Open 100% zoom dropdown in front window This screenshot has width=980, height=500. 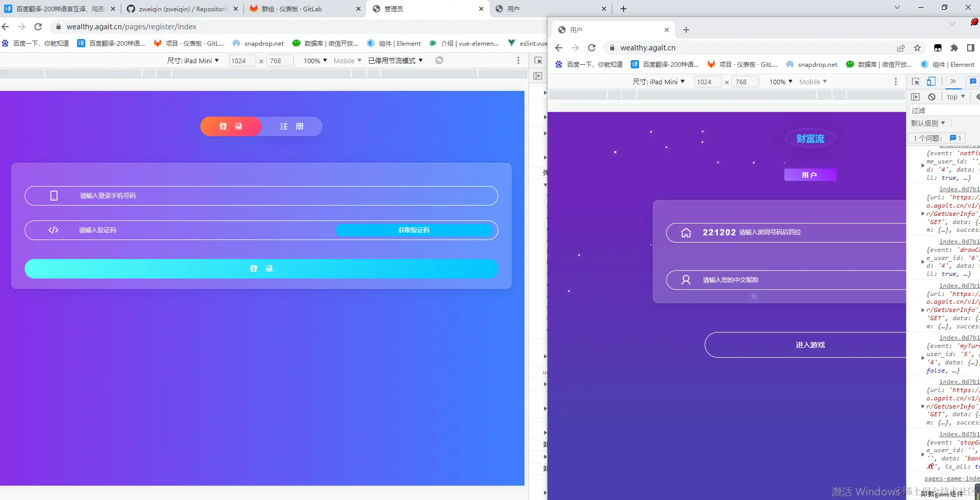pos(781,82)
